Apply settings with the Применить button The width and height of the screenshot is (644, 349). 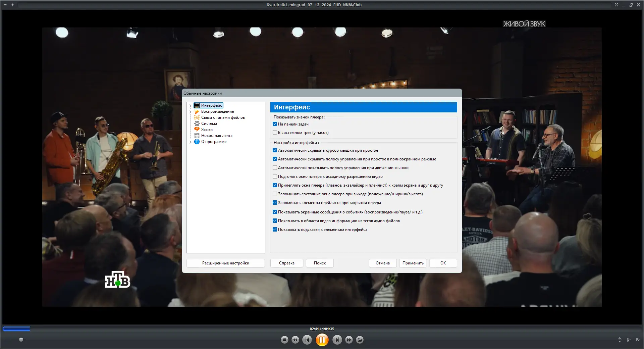(x=413, y=263)
